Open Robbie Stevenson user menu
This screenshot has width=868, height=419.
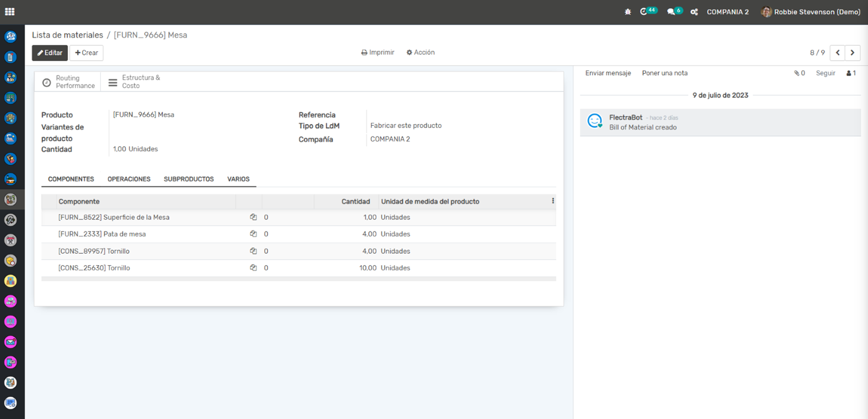(x=811, y=12)
